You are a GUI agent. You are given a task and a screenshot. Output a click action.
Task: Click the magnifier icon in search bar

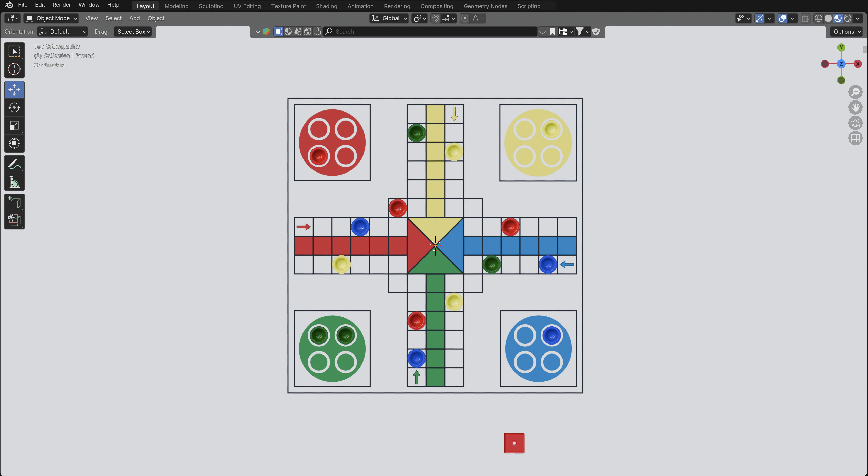coord(329,31)
